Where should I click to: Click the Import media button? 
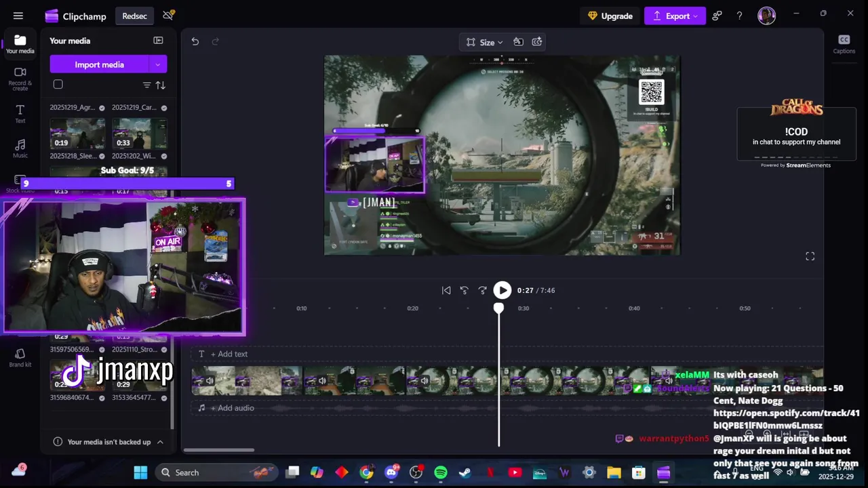point(99,64)
